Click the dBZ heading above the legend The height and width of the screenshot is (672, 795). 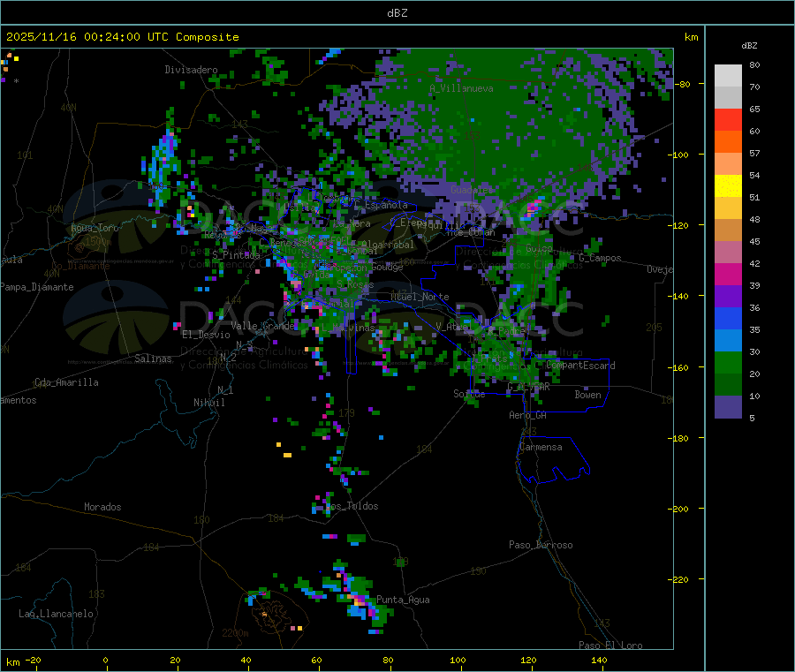[749, 46]
